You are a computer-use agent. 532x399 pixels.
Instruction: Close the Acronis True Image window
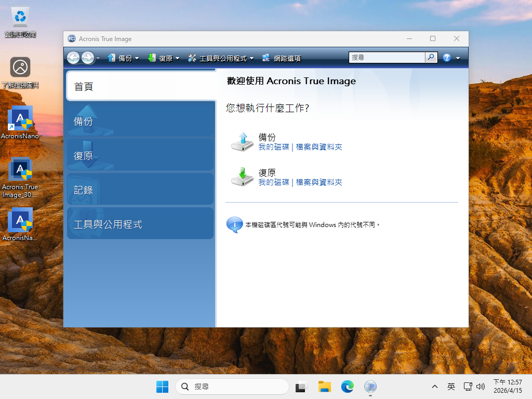(x=457, y=38)
